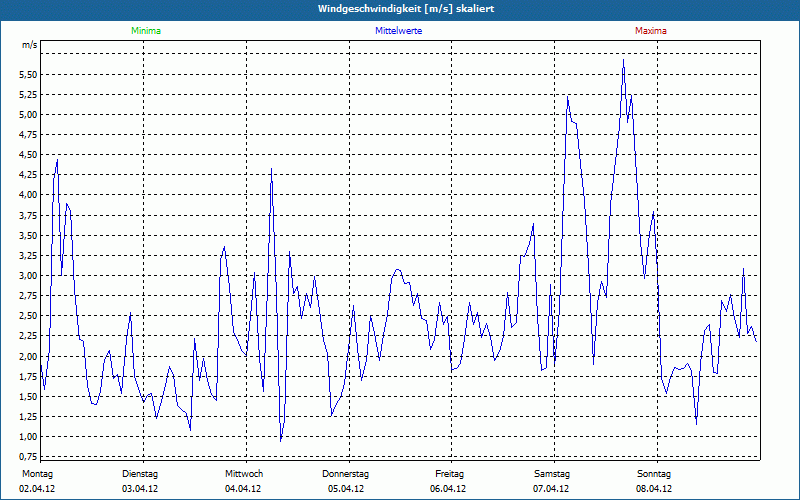
Task: Click the 3,50 y-axis value
Action: coord(28,236)
